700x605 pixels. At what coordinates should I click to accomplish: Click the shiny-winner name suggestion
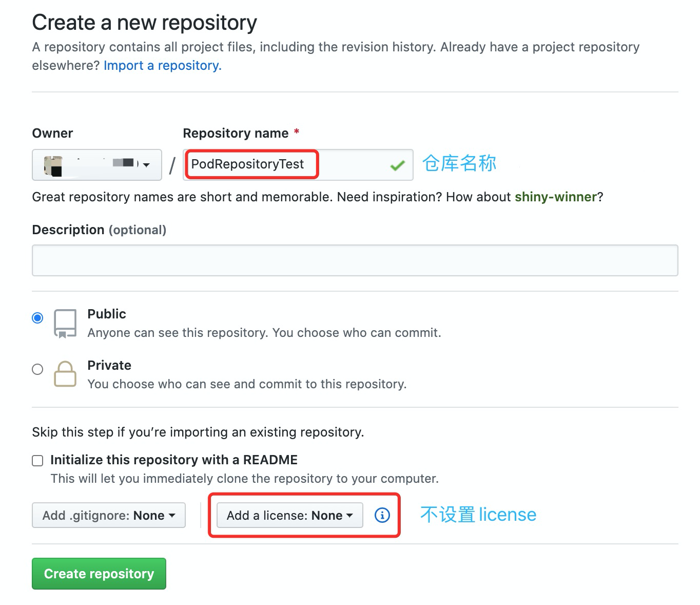(556, 197)
